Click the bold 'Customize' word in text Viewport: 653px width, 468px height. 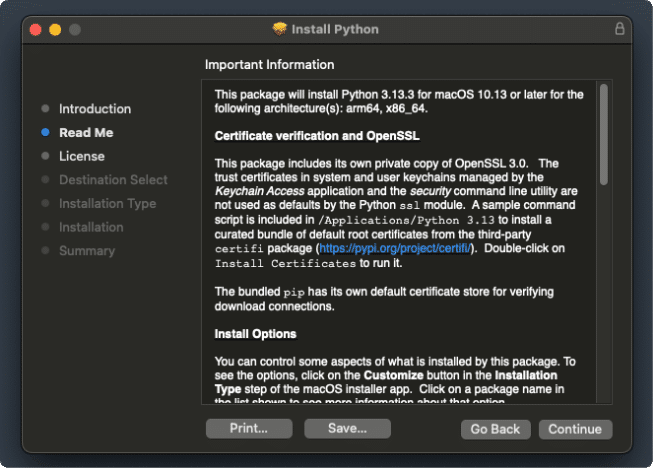[394, 375]
